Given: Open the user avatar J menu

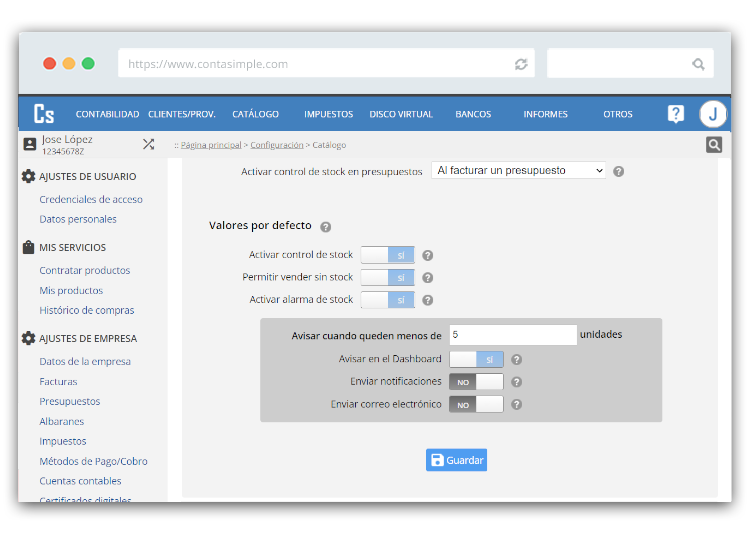Looking at the screenshot, I should tap(712, 114).
